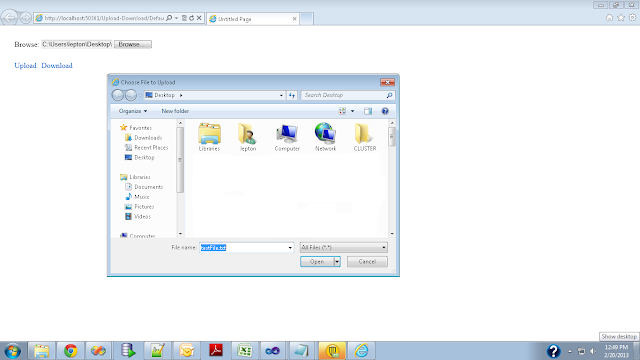Open dialog help icon

click(x=385, y=111)
